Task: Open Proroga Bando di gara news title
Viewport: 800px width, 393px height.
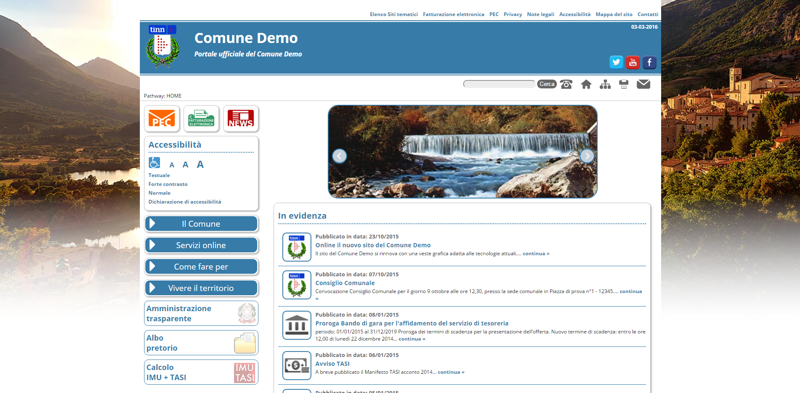Action: (x=412, y=323)
